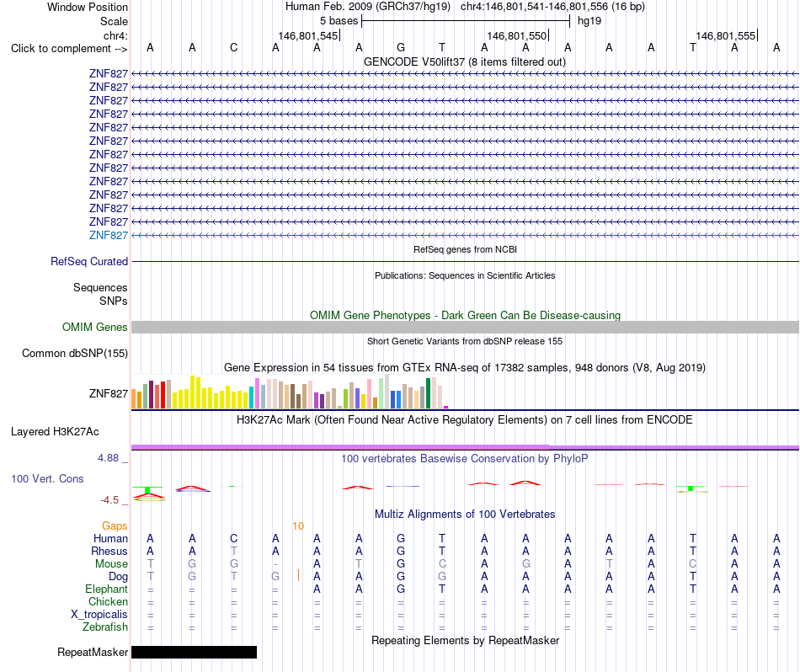Click the RefSeq Curated track label
The height and width of the screenshot is (672, 800).
88,261
